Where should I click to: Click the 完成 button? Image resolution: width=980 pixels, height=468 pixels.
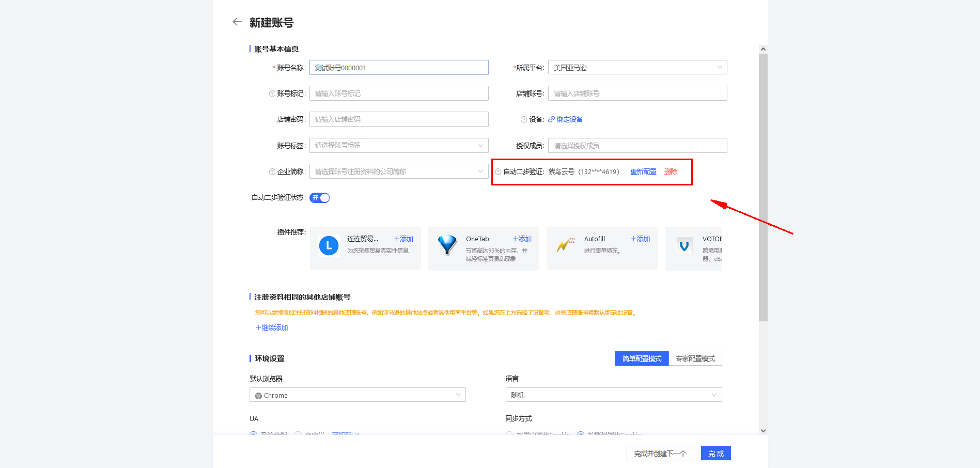pyautogui.click(x=715, y=453)
